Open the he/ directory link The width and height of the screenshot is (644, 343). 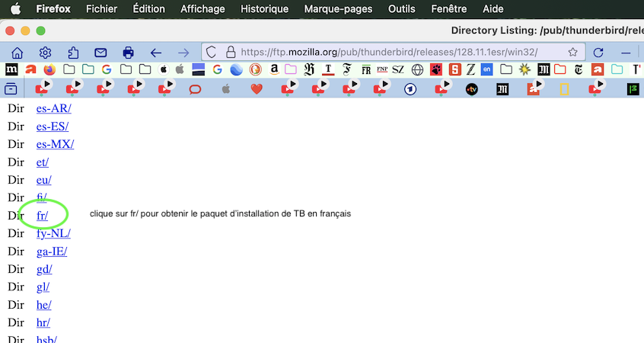44,305
